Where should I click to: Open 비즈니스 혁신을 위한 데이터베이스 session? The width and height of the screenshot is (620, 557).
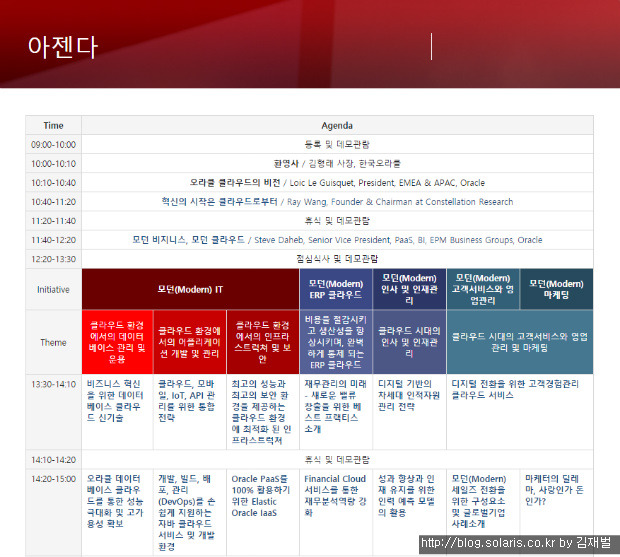point(115,401)
